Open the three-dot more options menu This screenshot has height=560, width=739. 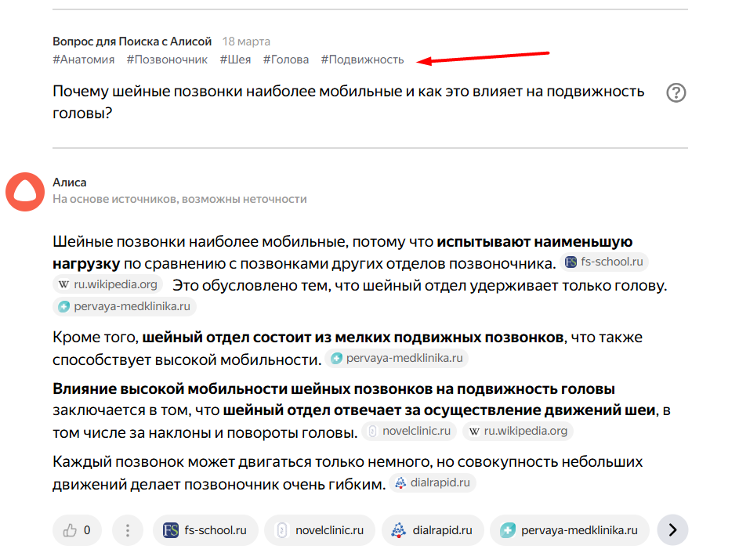(127, 530)
